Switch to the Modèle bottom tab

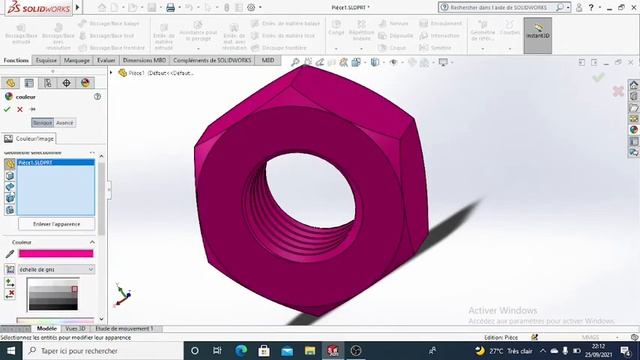pos(47,329)
